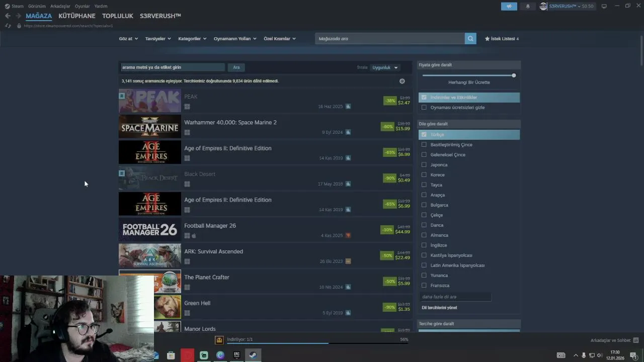The width and height of the screenshot is (644, 362).
Task: Open the notifications bell
Action: (x=528, y=6)
